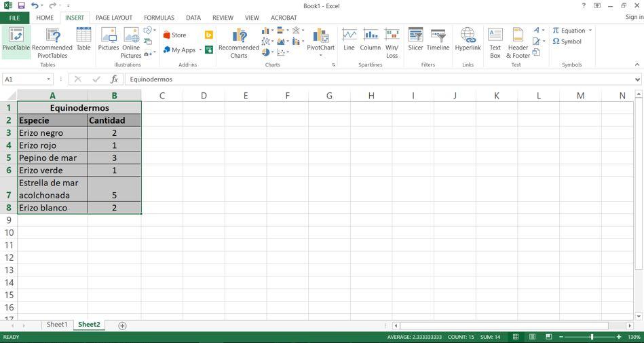Open Header & Footer tool

coord(518,43)
